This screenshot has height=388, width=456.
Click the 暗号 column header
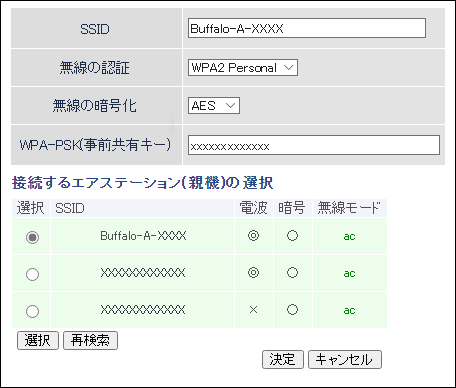[x=292, y=208]
